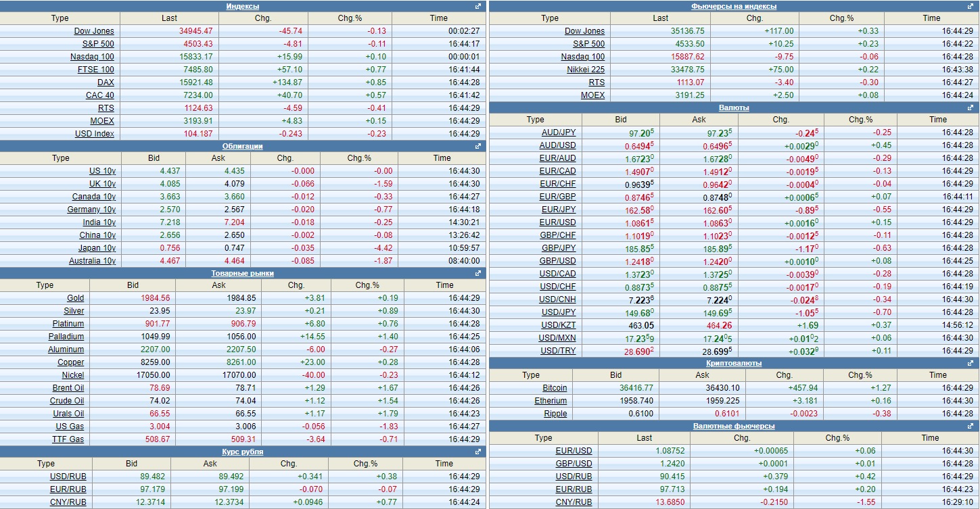This screenshot has height=509, width=980.
Task: Open the Japan 10y bond link
Action: tap(97, 248)
